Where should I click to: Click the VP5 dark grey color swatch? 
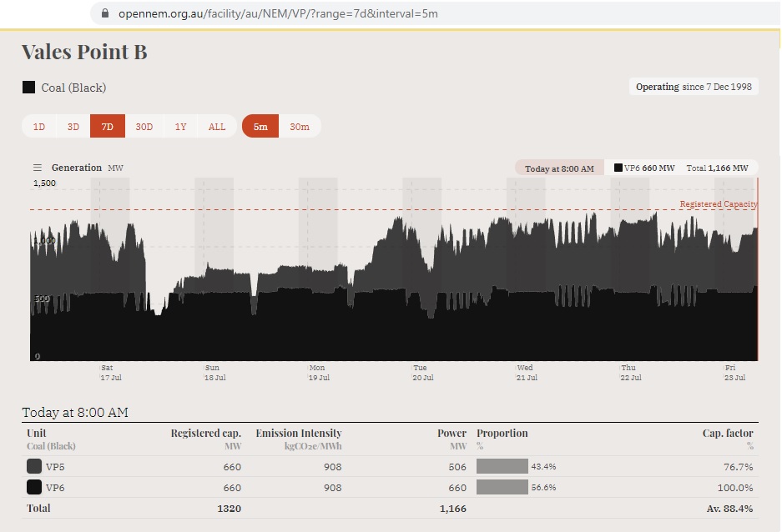(34, 466)
